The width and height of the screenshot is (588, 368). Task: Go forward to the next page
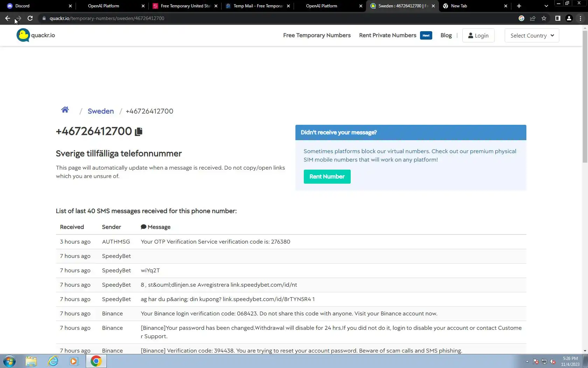[19, 18]
